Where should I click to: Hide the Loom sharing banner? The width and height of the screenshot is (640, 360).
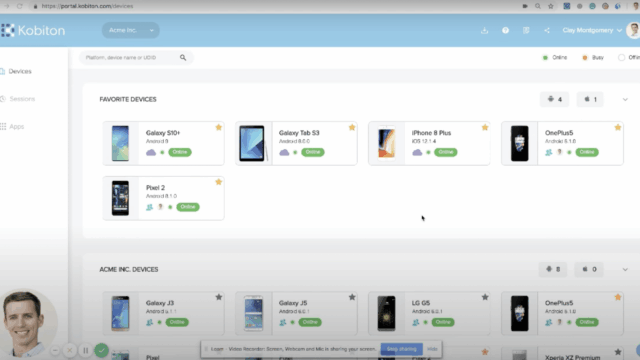click(432, 349)
